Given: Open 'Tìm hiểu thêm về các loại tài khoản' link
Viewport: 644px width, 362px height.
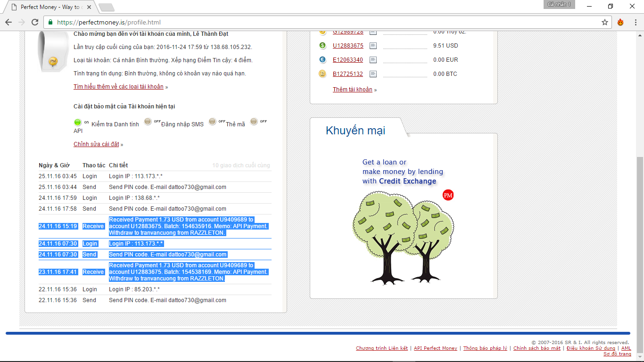Looking at the screenshot, I should point(118,87).
